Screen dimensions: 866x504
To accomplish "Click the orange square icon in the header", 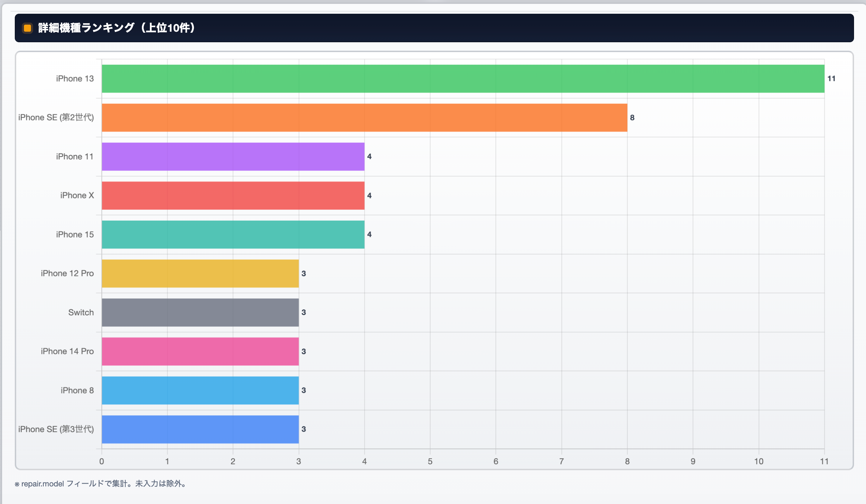I will coord(27,28).
